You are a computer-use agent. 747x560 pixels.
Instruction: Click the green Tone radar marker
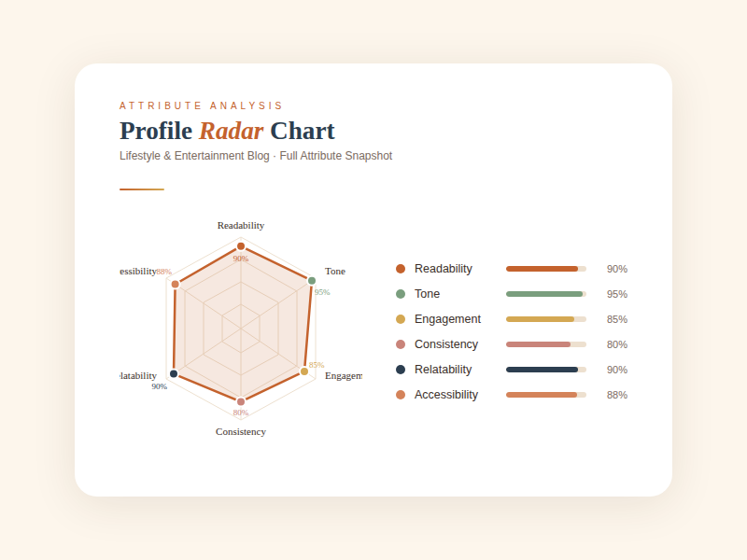click(312, 281)
